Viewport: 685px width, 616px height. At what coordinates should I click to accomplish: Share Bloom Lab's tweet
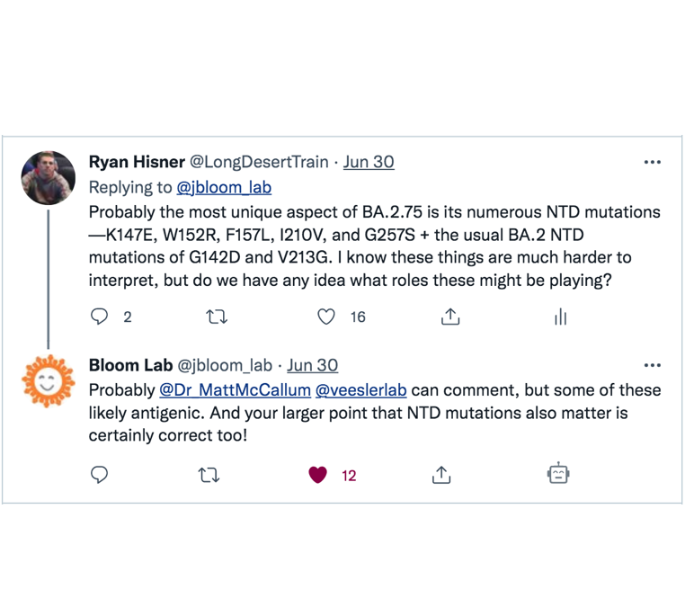441,475
